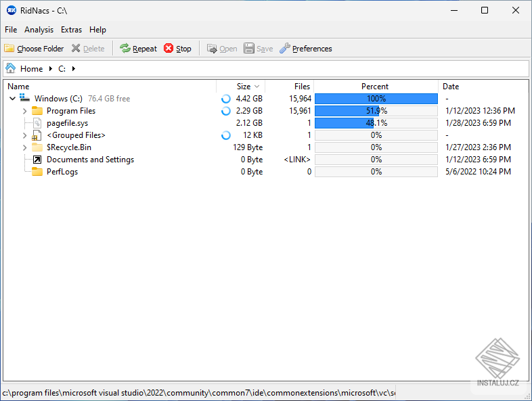
Task: Click the Repeat button label
Action: coord(145,49)
